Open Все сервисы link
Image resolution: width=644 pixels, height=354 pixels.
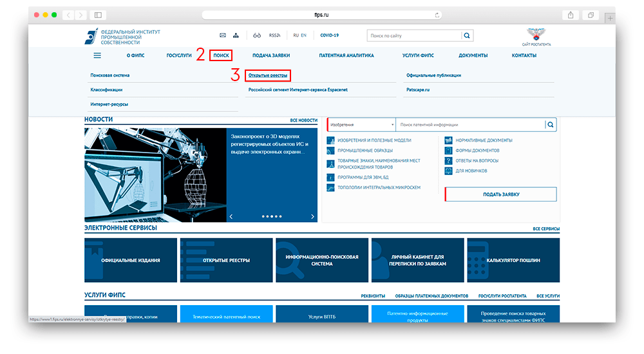pos(546,228)
